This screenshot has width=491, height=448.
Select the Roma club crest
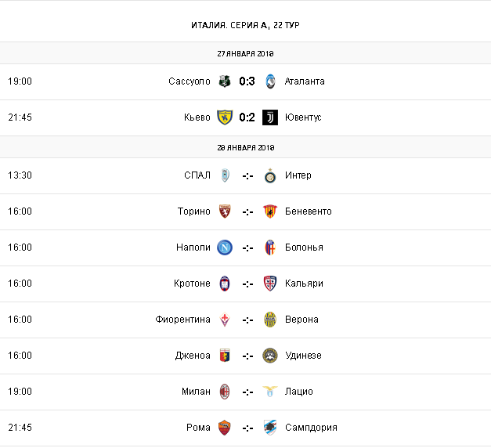pyautogui.click(x=225, y=428)
